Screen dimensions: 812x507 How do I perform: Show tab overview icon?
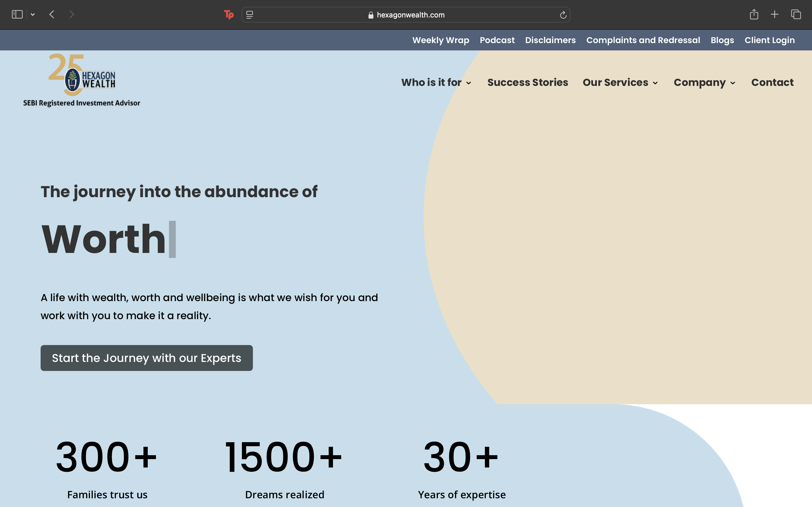tap(796, 14)
